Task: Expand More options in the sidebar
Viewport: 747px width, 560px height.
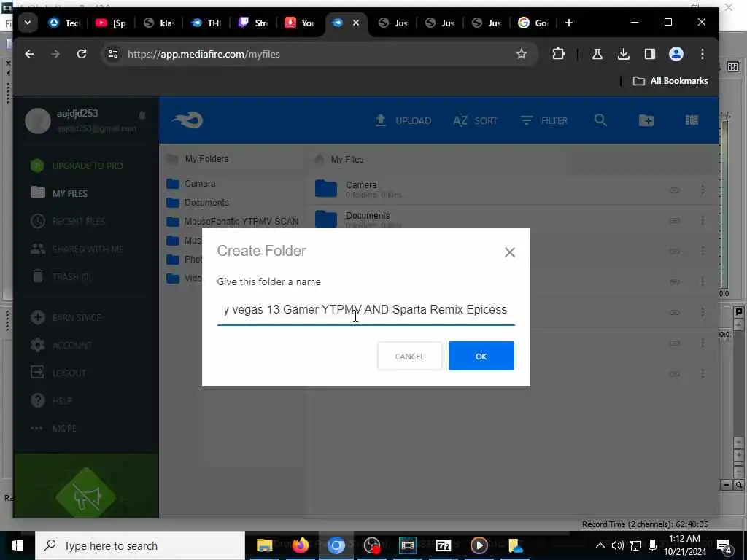Action: [53, 428]
